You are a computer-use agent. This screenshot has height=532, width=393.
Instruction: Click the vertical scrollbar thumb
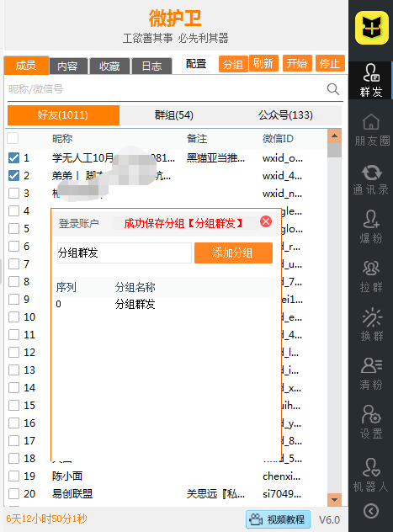click(x=334, y=151)
